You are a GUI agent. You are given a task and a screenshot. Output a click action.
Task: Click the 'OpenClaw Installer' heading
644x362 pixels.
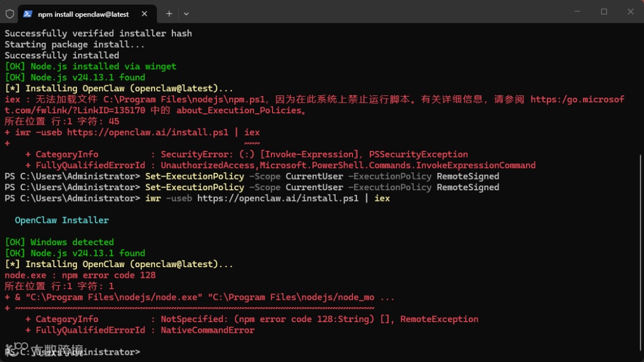[62, 220]
